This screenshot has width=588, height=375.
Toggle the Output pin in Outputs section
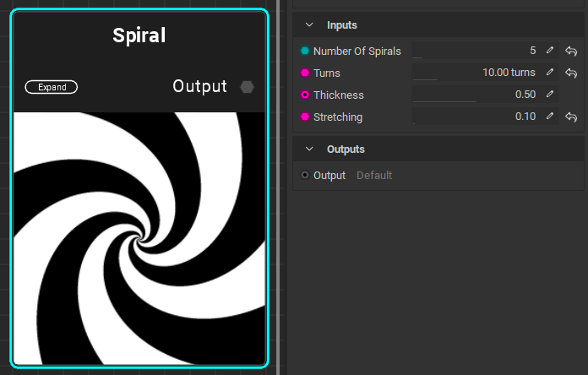tap(305, 176)
